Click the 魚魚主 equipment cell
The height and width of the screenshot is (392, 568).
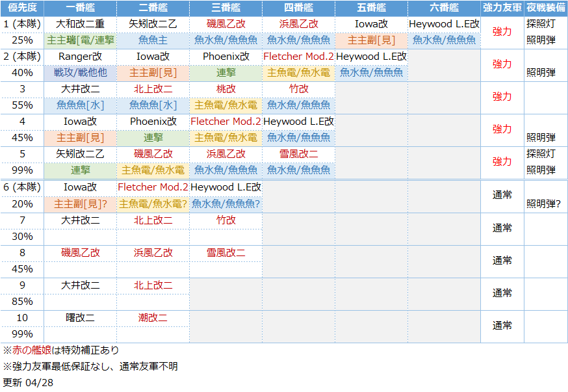[x=153, y=40]
